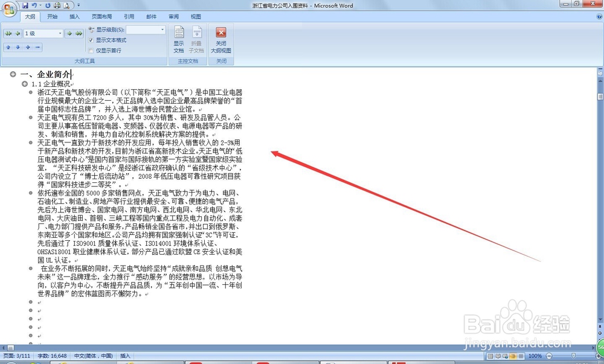604x364 pixels.
Task: Save the document from quick access toolbar
Action: pyautogui.click(x=25, y=5)
